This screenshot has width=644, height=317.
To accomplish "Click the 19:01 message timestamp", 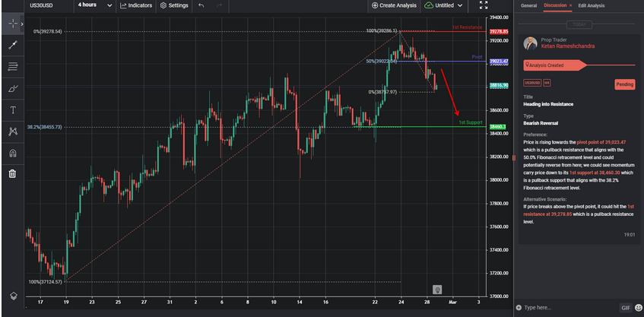I will (629, 235).
